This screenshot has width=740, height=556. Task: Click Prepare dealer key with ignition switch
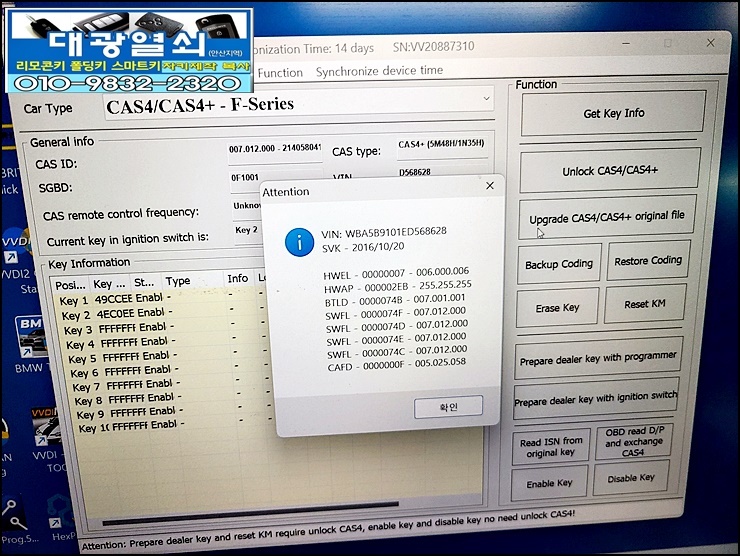(596, 399)
